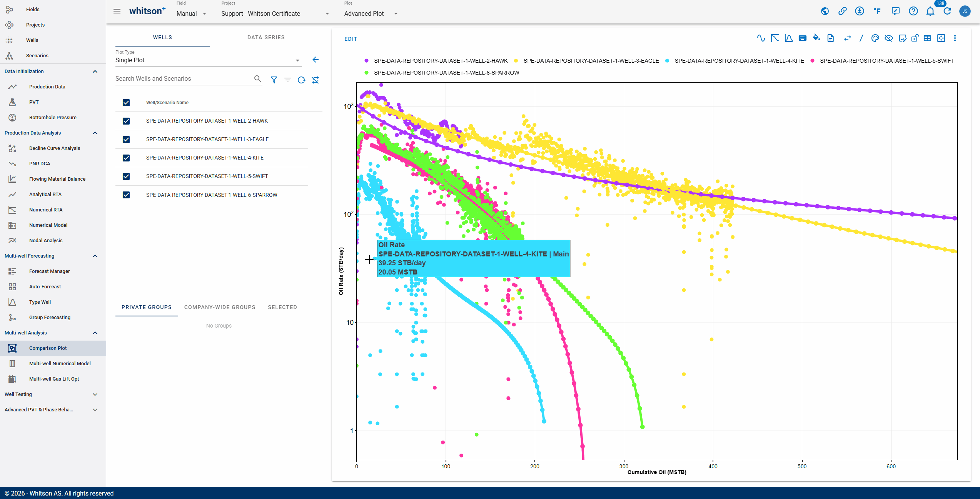Click the link chain icon in top bar
Viewport: 980px width, 499px height.
[843, 11]
